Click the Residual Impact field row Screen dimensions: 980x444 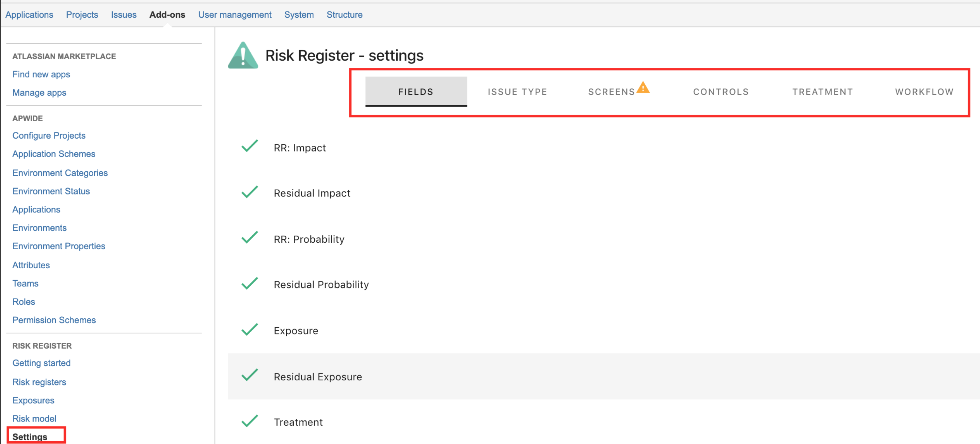[604, 193]
